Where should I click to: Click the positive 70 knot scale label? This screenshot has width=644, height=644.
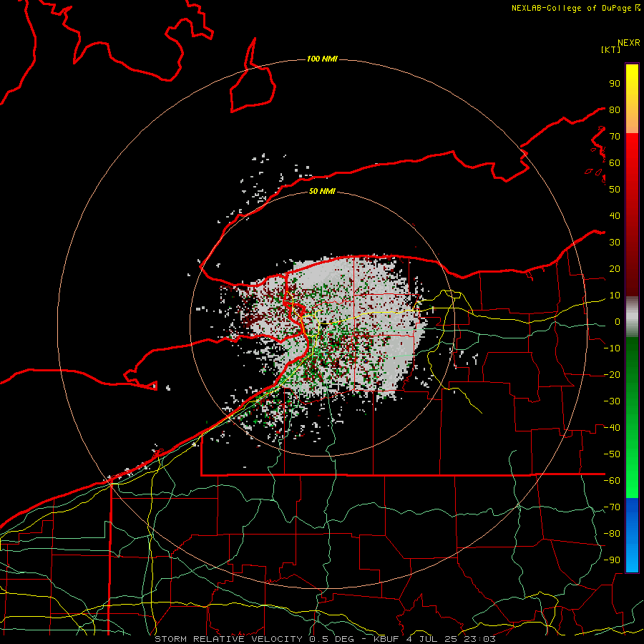[615, 137]
